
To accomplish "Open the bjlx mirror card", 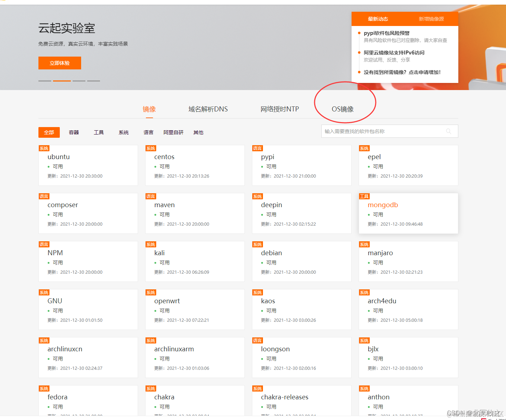I will (x=409, y=357).
